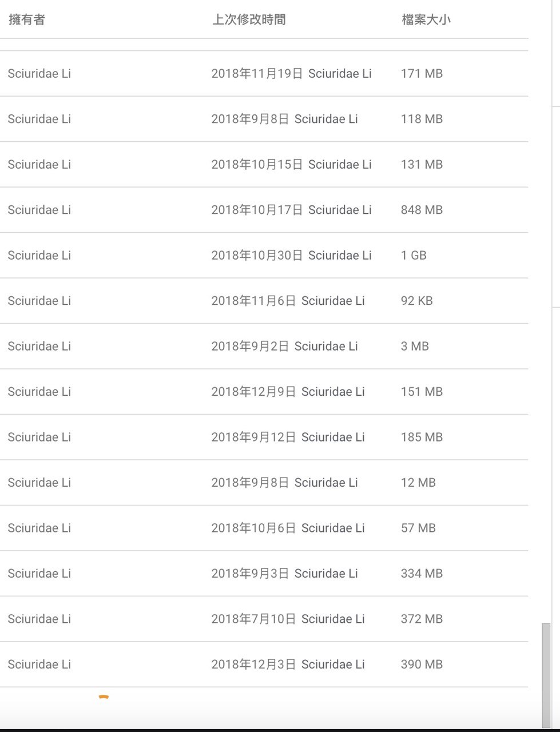
Task: Select the 848 MB file row
Action: pyautogui.click(x=264, y=210)
